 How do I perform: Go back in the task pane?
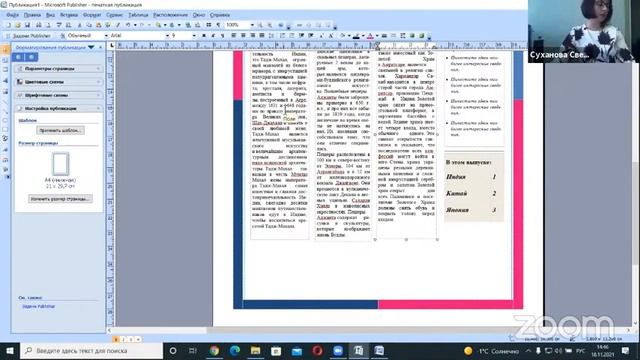pos(19,57)
